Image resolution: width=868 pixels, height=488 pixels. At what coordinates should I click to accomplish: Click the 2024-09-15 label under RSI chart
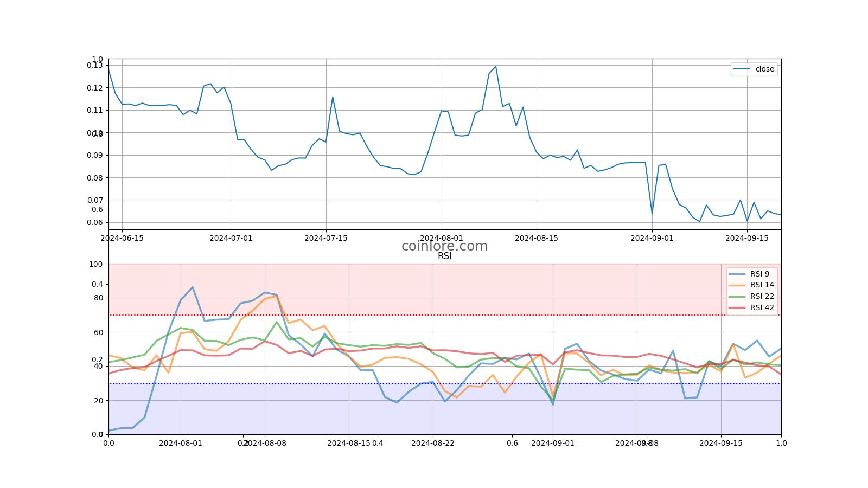tap(721, 443)
